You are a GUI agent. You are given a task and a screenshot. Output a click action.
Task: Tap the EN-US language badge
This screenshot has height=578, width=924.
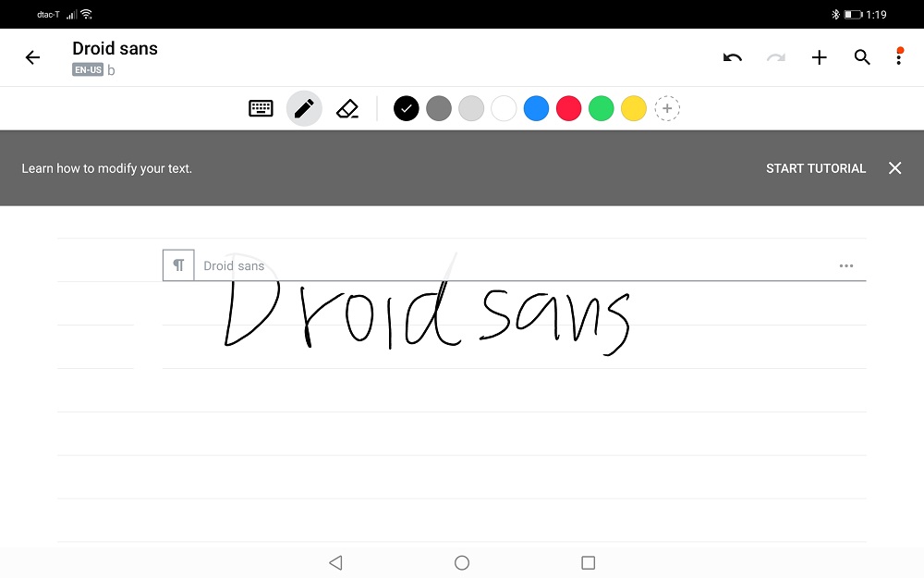(x=88, y=69)
